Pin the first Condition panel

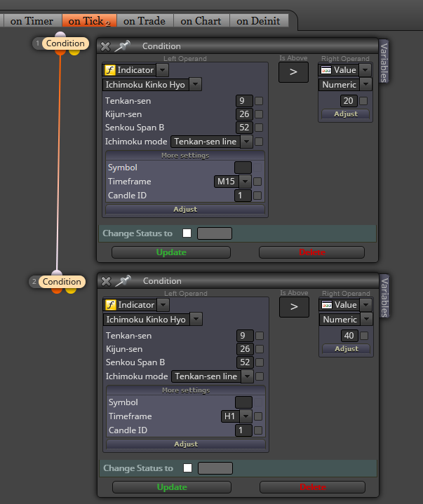[123, 46]
